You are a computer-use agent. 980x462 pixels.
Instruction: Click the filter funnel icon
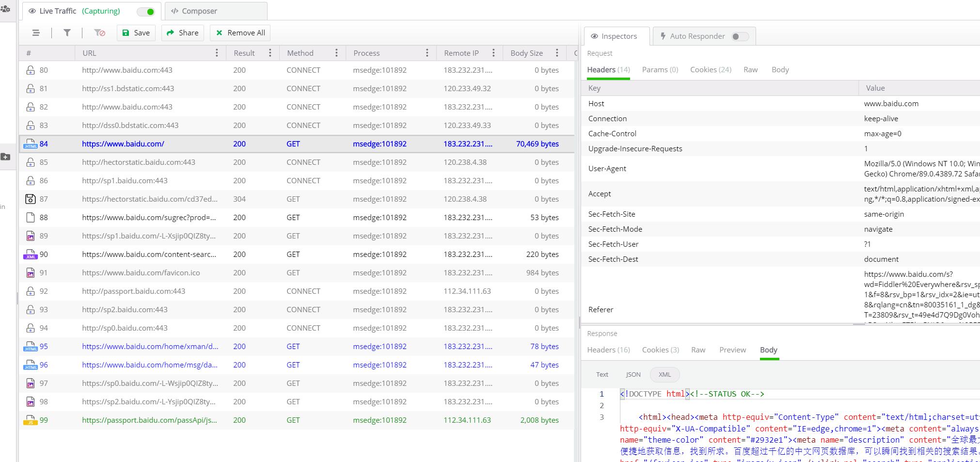pos(67,32)
